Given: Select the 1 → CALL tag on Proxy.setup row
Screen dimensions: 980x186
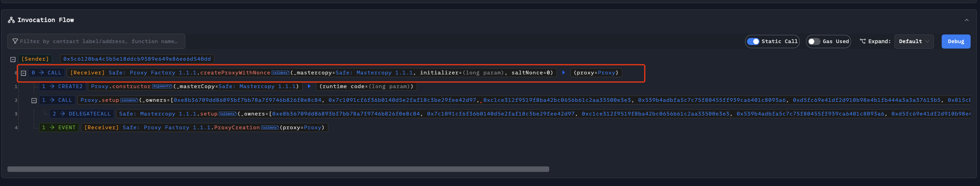Looking at the screenshot, I should click(57, 100).
